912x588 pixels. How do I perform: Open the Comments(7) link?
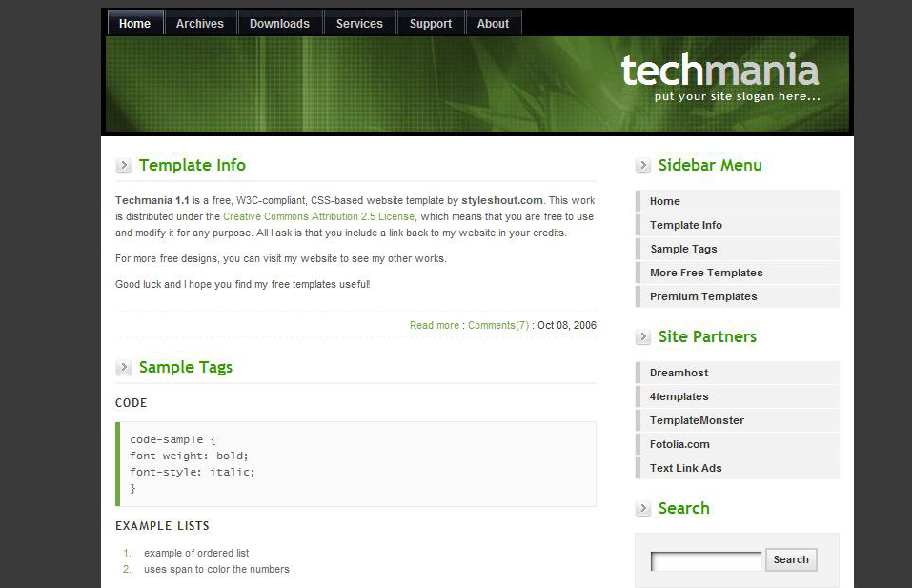[x=498, y=325]
